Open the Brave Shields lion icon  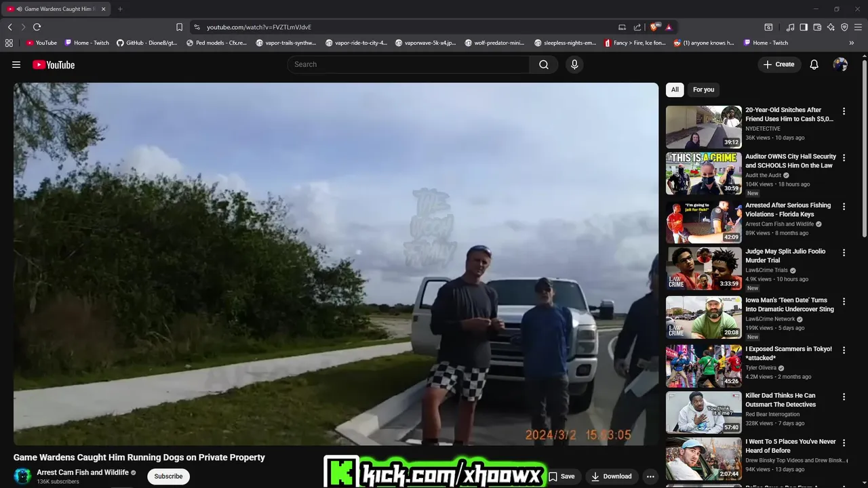point(654,27)
